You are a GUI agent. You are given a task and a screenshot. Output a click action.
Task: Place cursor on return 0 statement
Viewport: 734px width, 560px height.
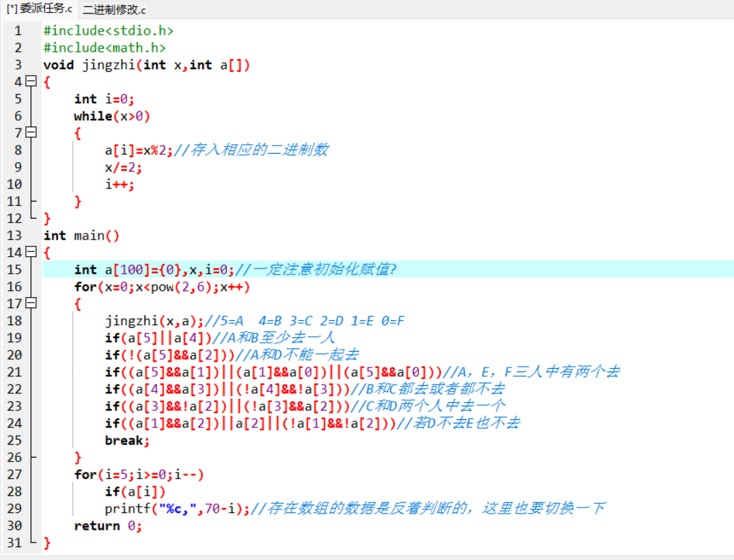[x=107, y=526]
